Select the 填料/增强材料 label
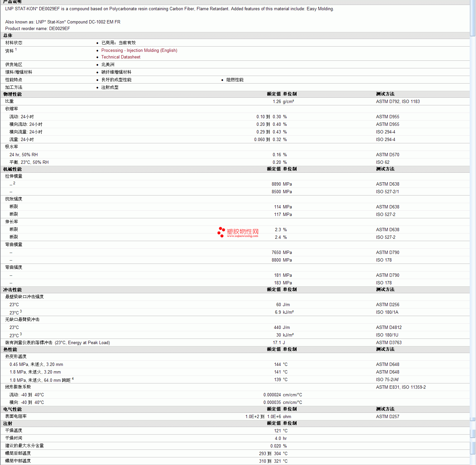This screenshot has height=465, width=476. [19, 72]
